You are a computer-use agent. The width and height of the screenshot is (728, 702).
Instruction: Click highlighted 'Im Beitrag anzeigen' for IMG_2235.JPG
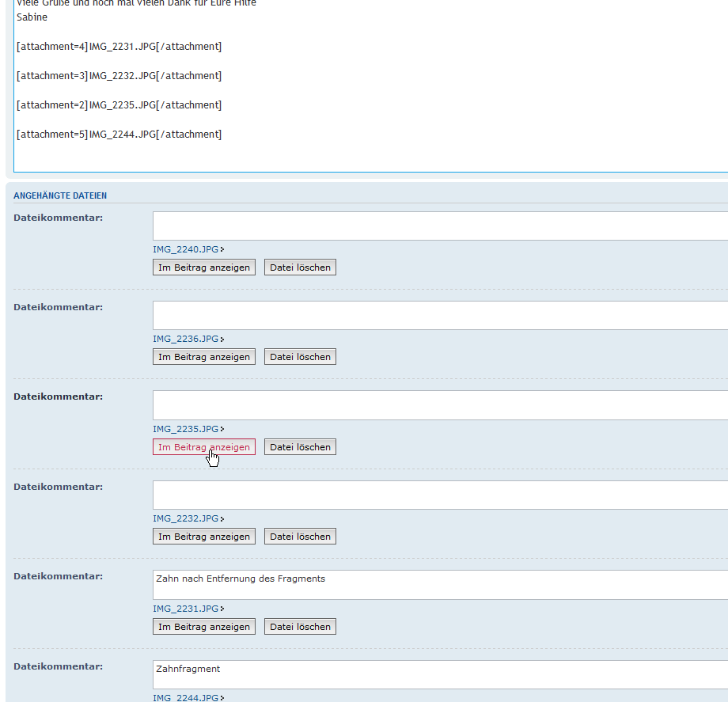pos(204,447)
